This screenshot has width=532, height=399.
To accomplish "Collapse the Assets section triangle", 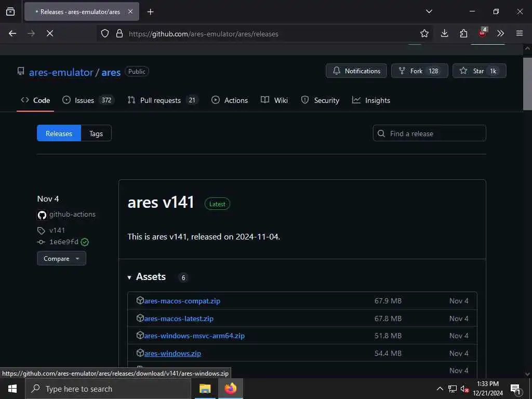I will (129, 277).
